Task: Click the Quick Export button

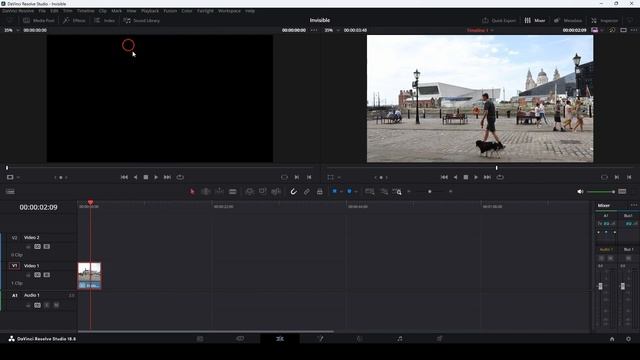Action: coord(499,20)
